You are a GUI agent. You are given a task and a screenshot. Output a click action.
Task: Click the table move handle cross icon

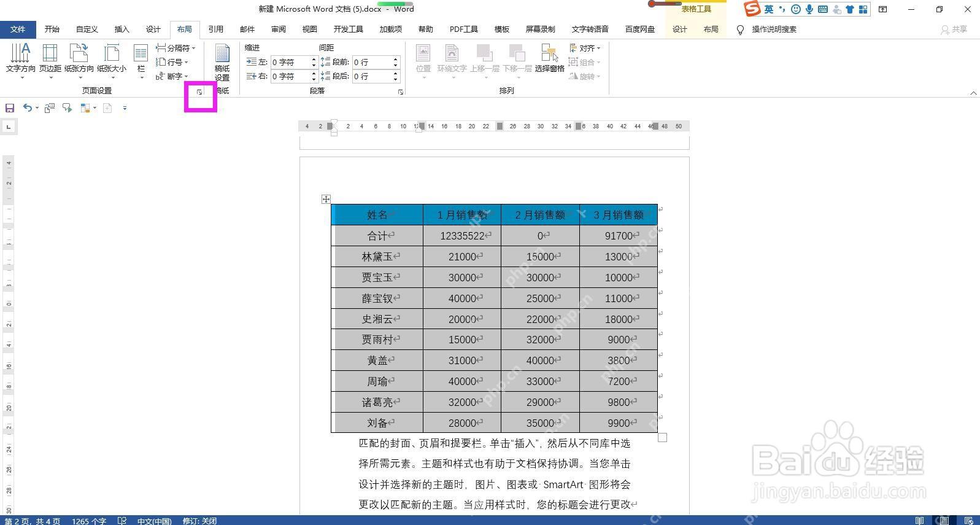326,199
